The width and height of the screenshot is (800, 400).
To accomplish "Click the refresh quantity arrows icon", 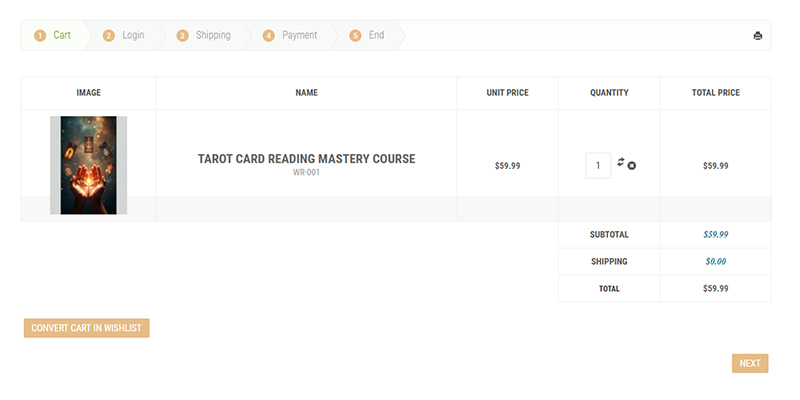I will click(621, 162).
